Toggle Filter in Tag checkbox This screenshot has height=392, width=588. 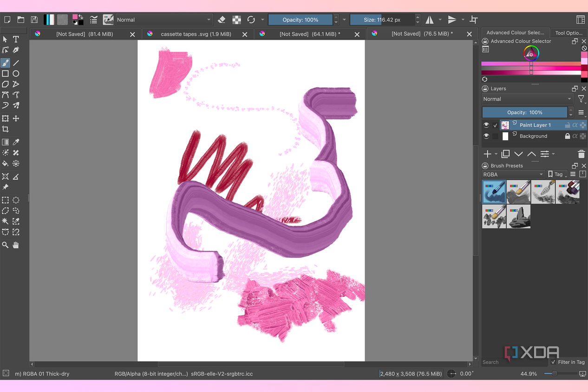click(x=553, y=362)
